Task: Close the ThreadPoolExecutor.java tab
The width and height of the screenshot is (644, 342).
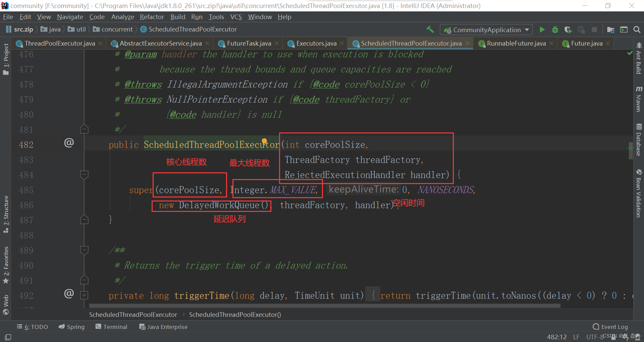Action: [x=100, y=43]
